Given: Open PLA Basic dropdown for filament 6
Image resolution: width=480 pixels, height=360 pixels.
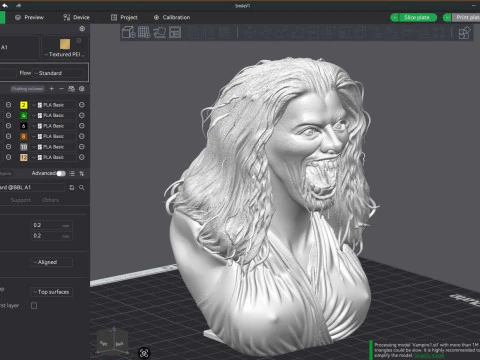Looking at the screenshot, I should [53, 126].
